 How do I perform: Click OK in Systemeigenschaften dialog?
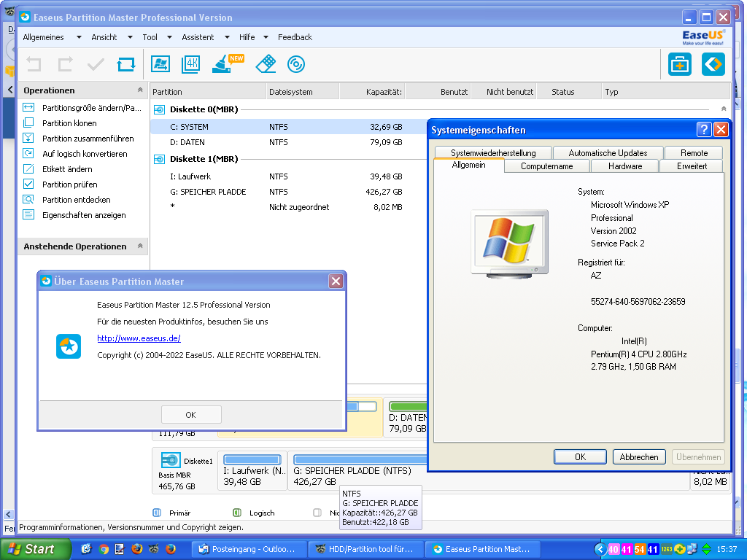pyautogui.click(x=580, y=456)
